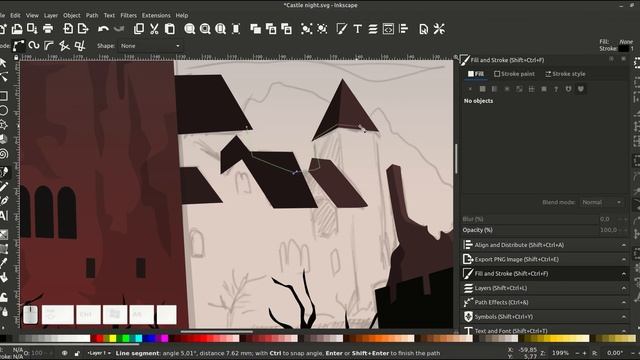
Task: Enable BSpline path mode
Action: point(49,46)
